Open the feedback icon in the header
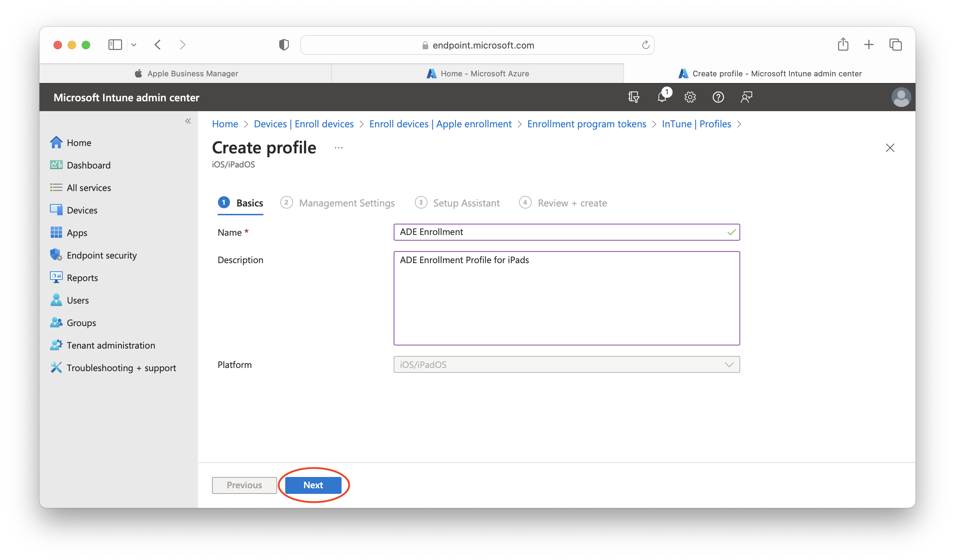Image resolution: width=955 pixels, height=560 pixels. (x=746, y=97)
